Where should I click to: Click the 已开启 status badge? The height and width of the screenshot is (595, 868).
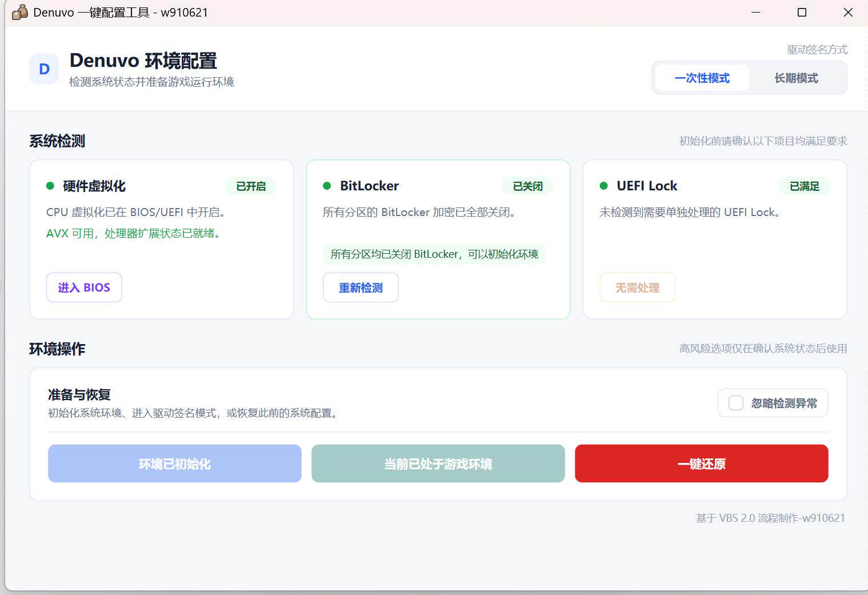(251, 186)
